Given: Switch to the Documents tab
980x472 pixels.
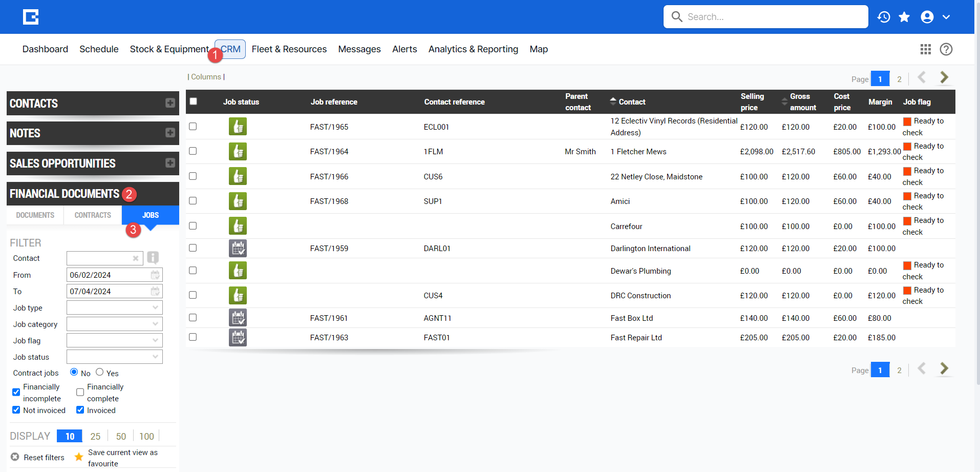Looking at the screenshot, I should tap(35, 215).
